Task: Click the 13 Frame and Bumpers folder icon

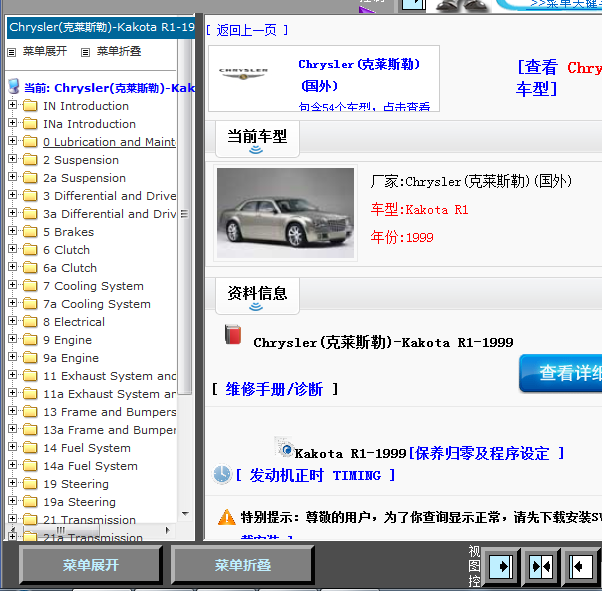Action: click(x=30, y=412)
